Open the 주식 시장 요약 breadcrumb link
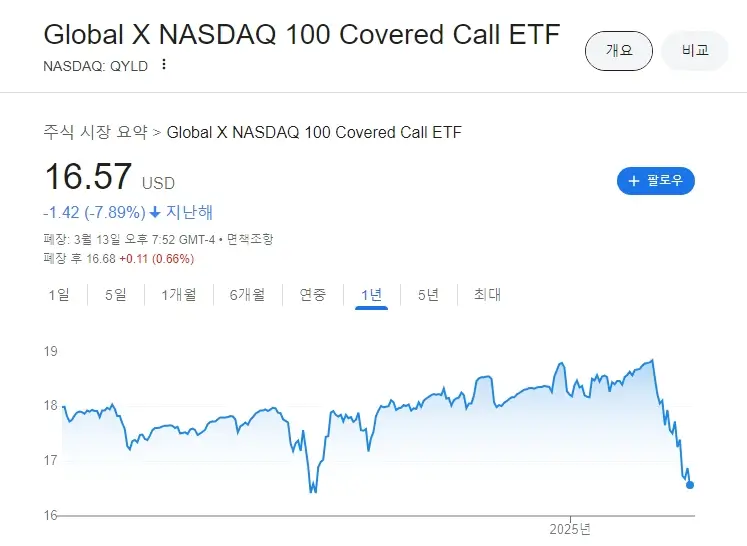Screen dimensions: 747x546 click(95, 132)
